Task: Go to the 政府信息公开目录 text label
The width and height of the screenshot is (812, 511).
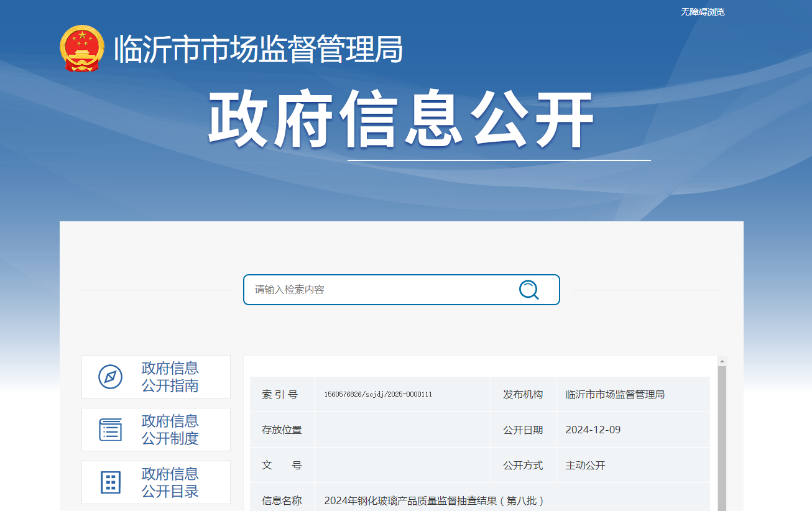Action: (x=170, y=482)
